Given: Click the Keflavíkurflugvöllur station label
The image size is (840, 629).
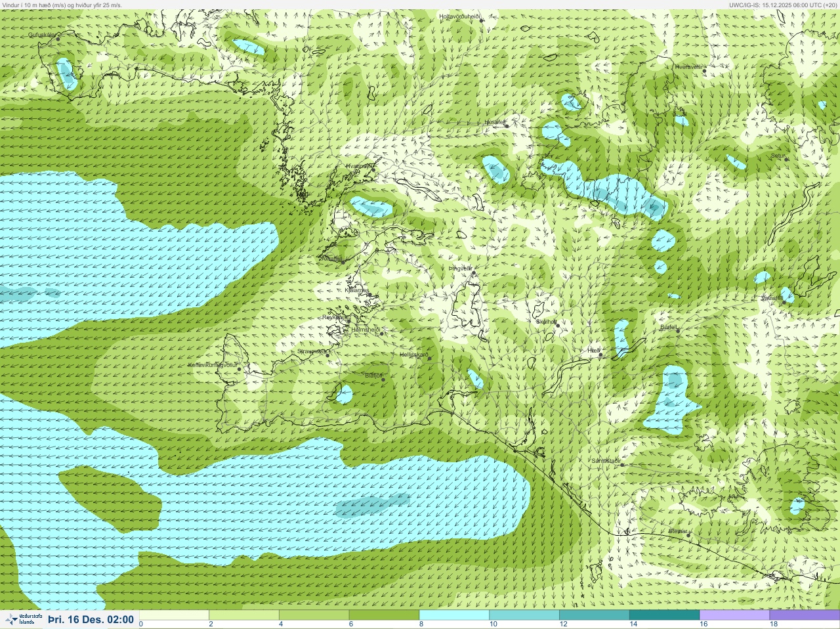Looking at the screenshot, I should pyautogui.click(x=213, y=365).
